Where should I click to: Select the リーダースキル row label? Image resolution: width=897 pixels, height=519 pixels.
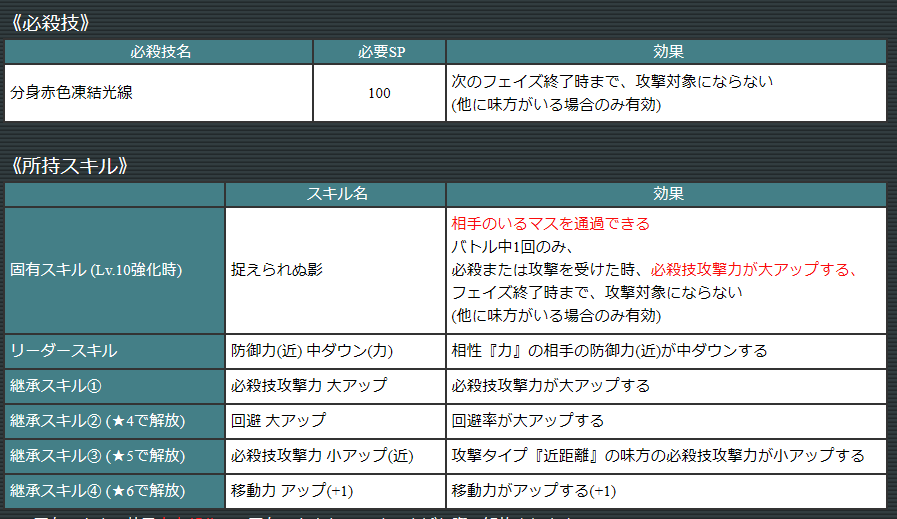[115, 351]
